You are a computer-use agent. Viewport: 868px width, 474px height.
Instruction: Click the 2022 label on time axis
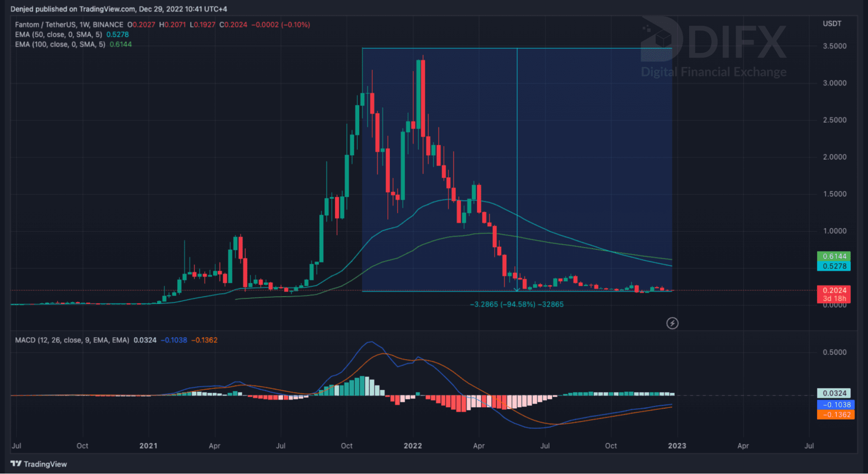(x=413, y=446)
